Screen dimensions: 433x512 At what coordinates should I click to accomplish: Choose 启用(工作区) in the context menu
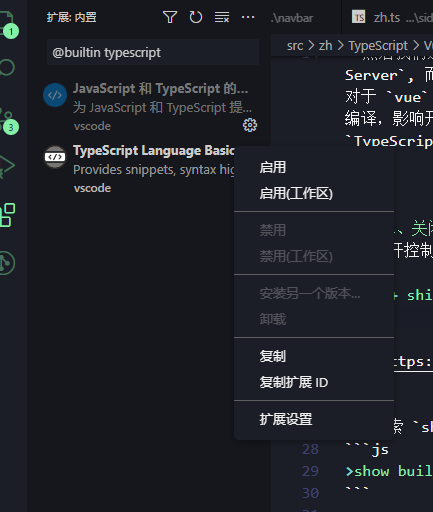click(x=314, y=193)
